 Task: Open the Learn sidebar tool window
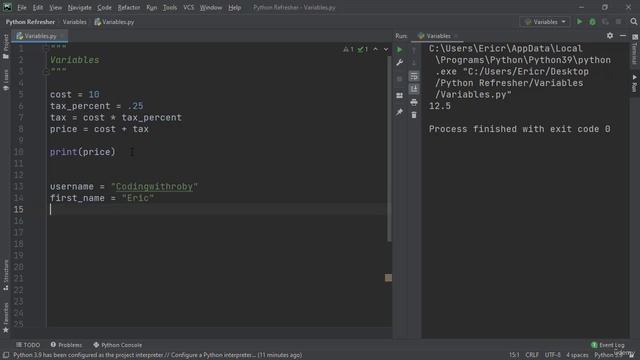[x=6, y=79]
